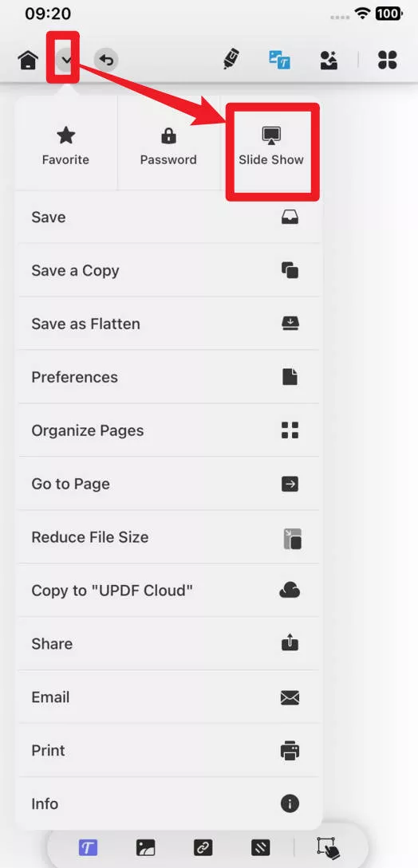Select the link tool in bottom bar

[203, 847]
